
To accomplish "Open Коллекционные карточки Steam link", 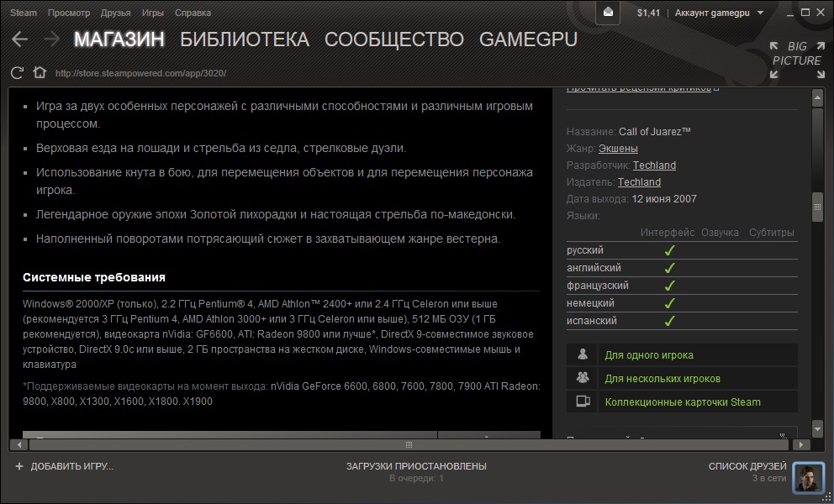I will [x=683, y=402].
